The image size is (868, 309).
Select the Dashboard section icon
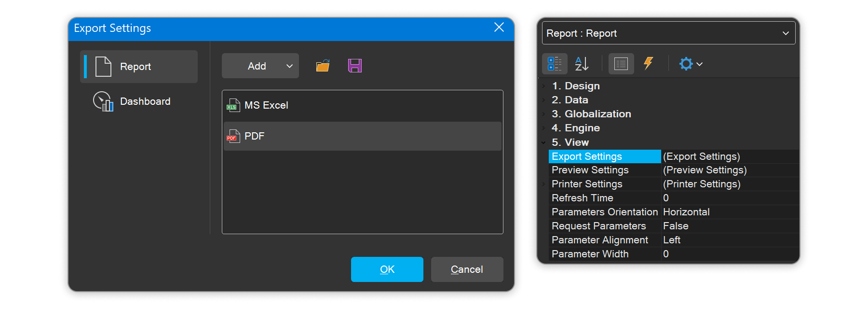(x=103, y=101)
